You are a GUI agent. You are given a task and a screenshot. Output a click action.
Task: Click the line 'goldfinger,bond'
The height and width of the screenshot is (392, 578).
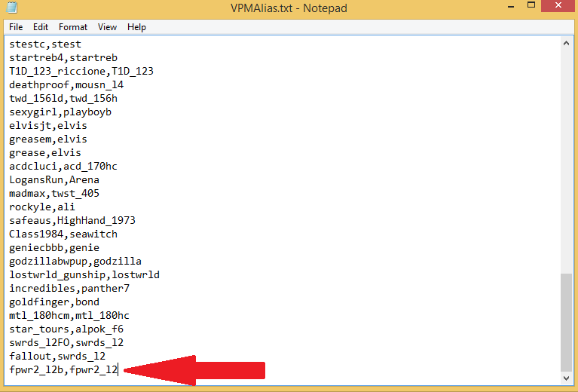tap(54, 302)
